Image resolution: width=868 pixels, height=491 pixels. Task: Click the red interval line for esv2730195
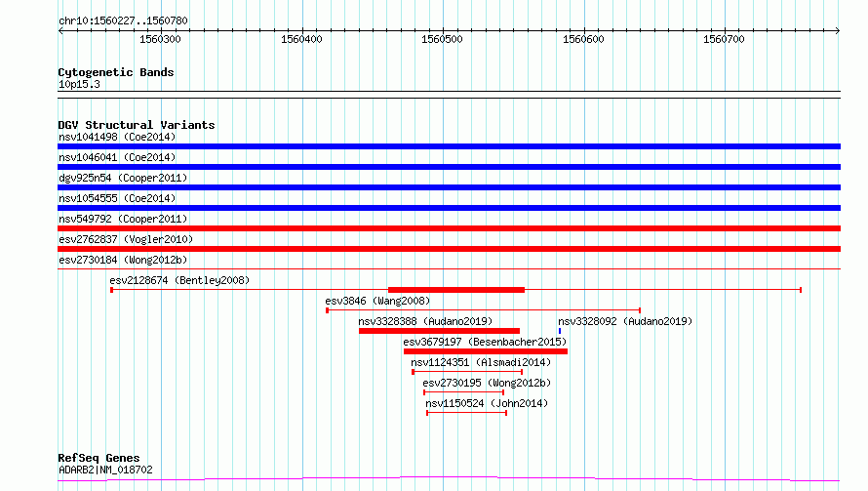pos(464,392)
